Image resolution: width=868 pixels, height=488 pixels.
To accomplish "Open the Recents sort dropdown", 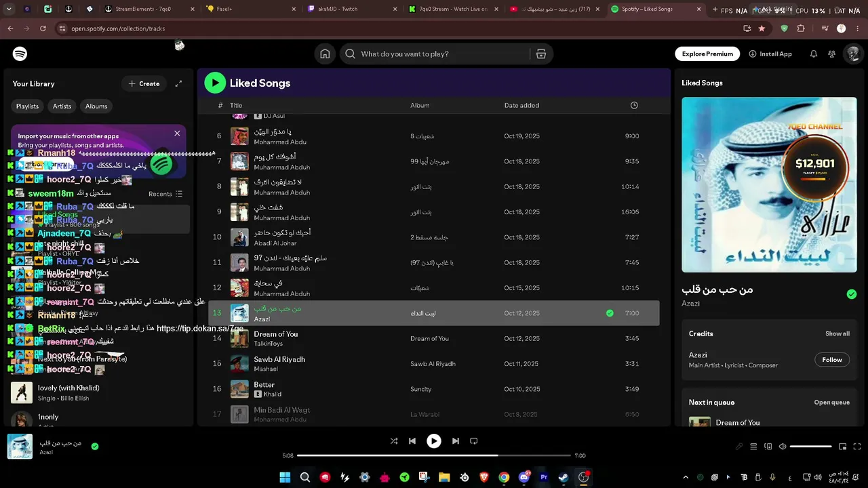I will pos(165,194).
